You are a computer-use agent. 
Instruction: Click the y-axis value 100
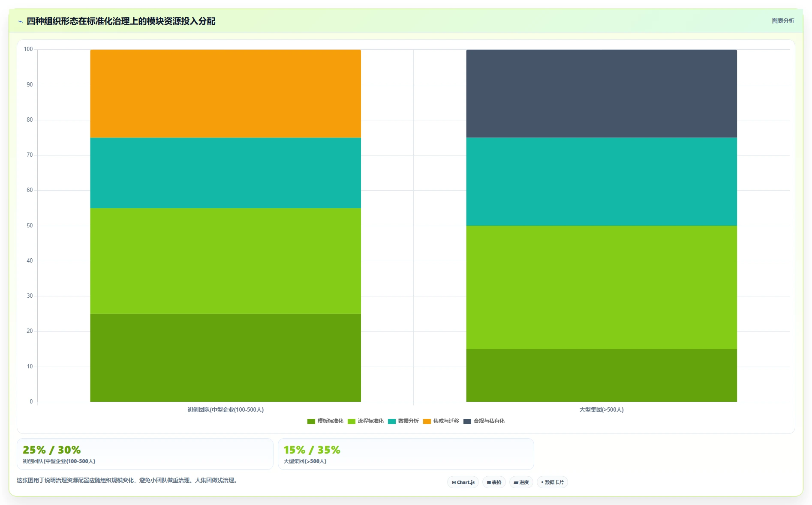coord(28,49)
